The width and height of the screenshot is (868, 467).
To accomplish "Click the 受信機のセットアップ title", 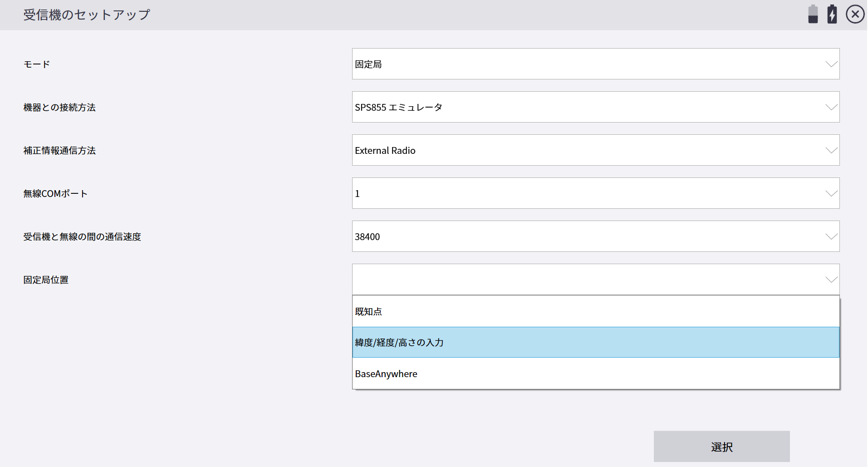I will (87, 15).
